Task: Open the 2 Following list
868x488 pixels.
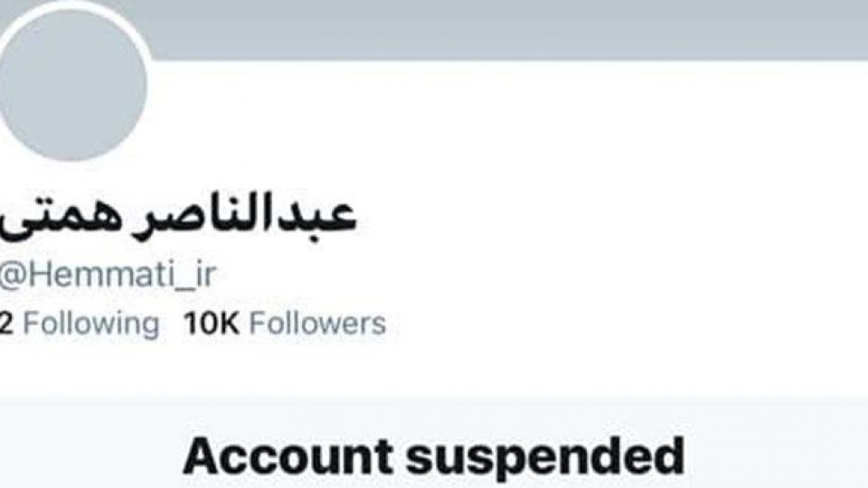Action: coord(80,324)
